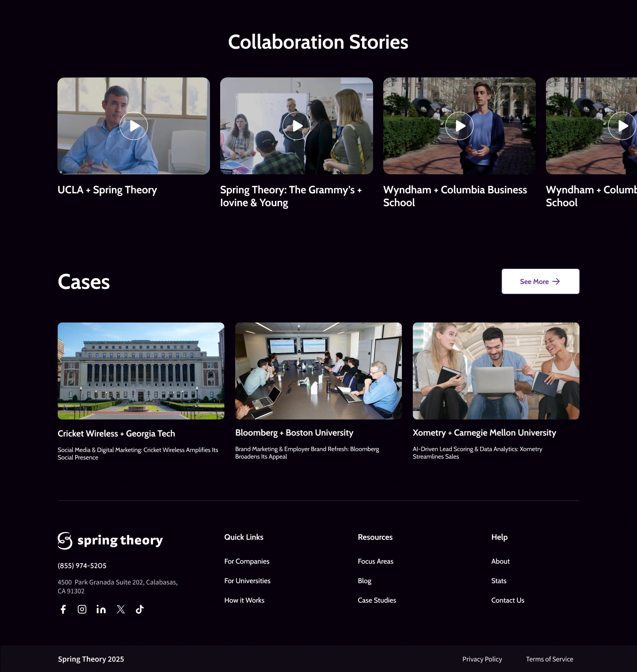637x672 pixels.
Task: Play the UCLA + Spring Theory video
Action: point(134,126)
